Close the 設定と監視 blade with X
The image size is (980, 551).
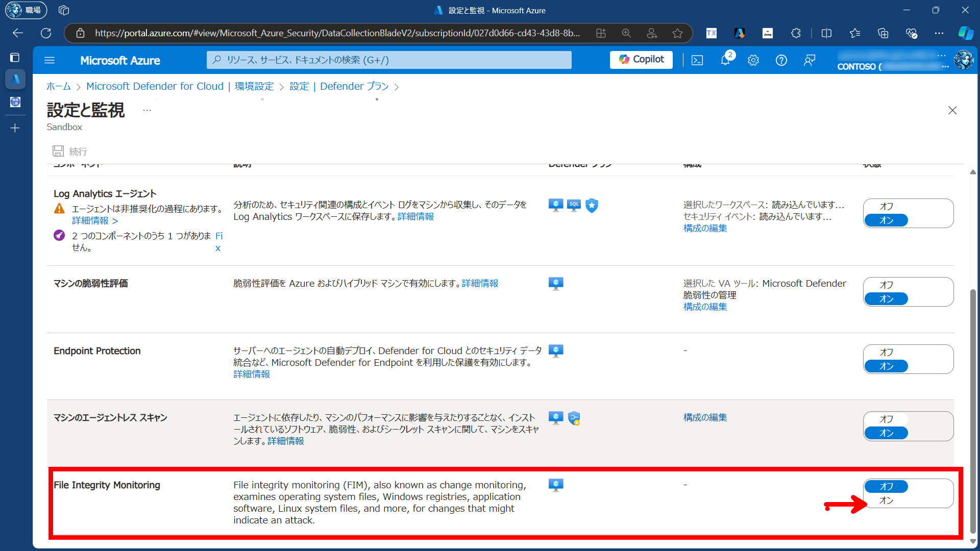click(952, 110)
